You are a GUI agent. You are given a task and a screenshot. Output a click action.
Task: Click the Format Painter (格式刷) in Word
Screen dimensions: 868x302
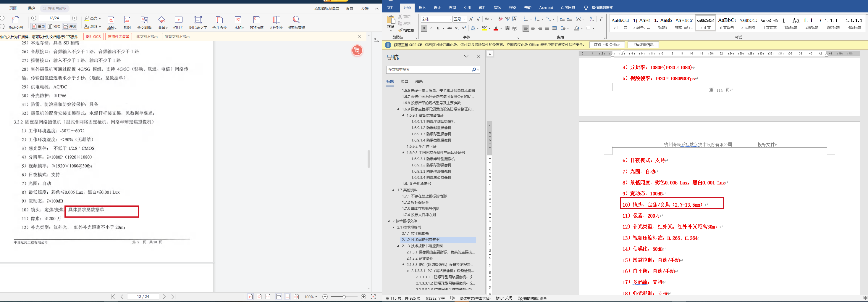[x=406, y=30]
